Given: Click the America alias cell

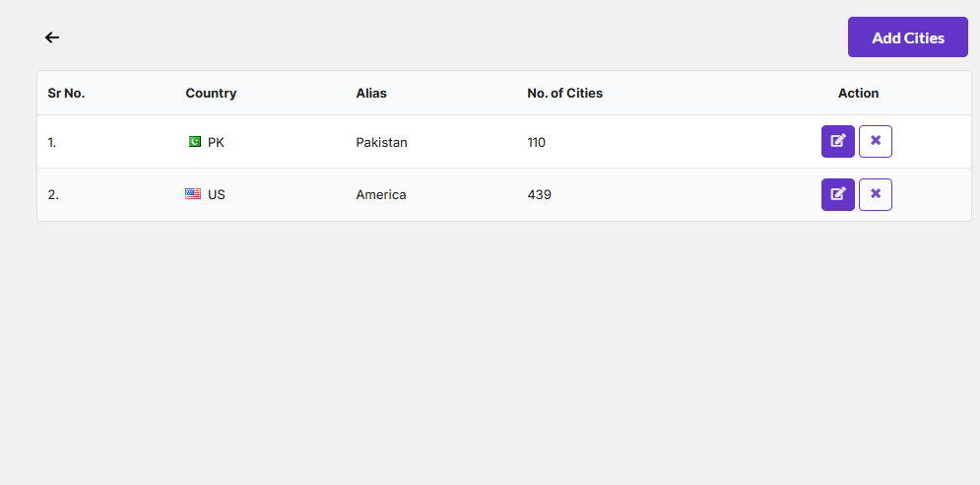Looking at the screenshot, I should [381, 195].
